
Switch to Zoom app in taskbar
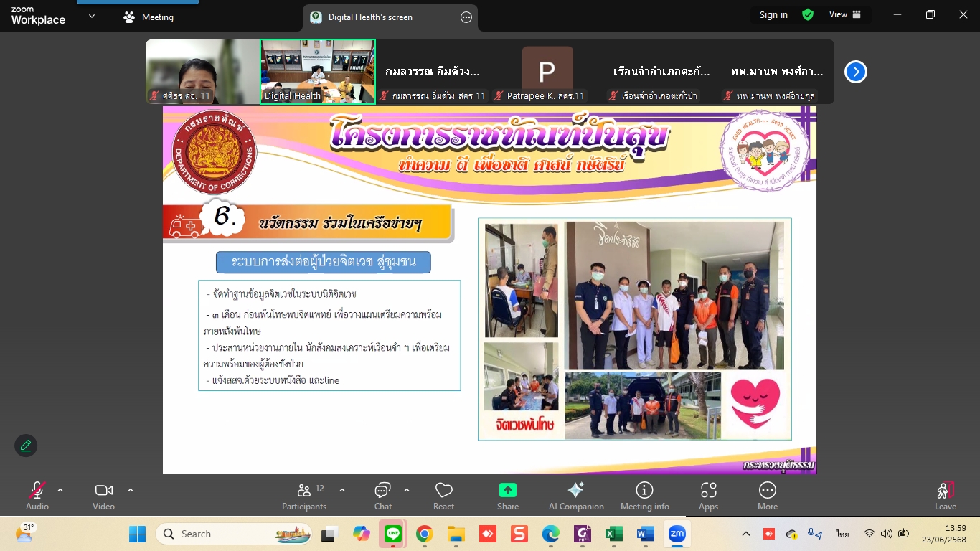click(677, 534)
